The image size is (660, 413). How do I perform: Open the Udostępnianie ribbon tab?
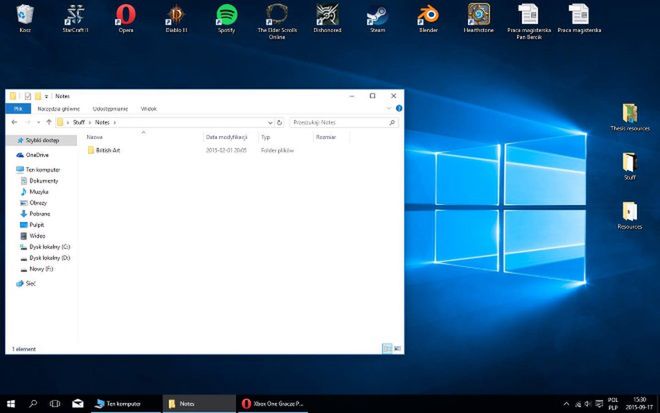[x=110, y=109]
